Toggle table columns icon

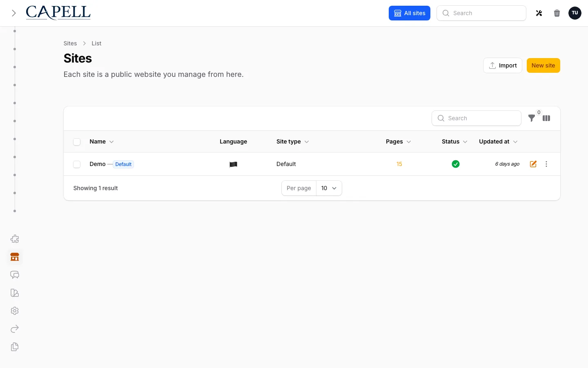[546, 118]
